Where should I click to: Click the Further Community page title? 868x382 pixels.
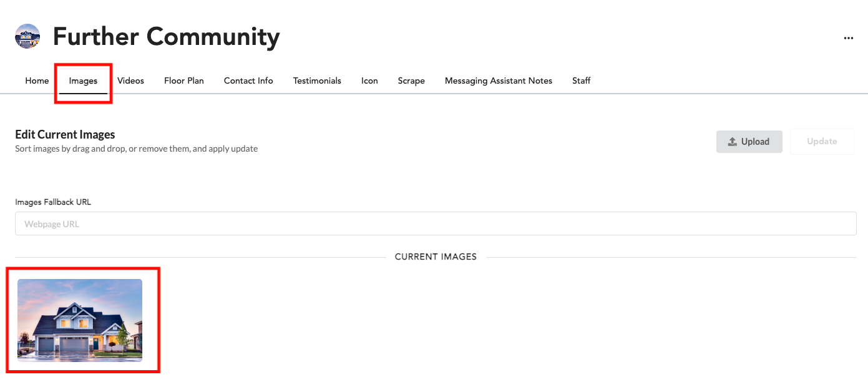(167, 37)
